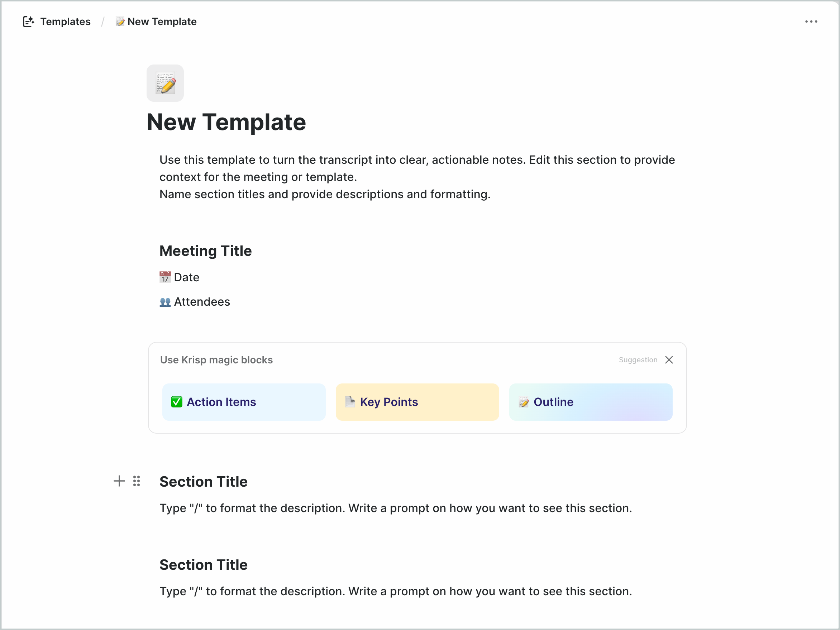Edit the first Section Title heading
Screen dimensions: 840x630
coord(204,482)
